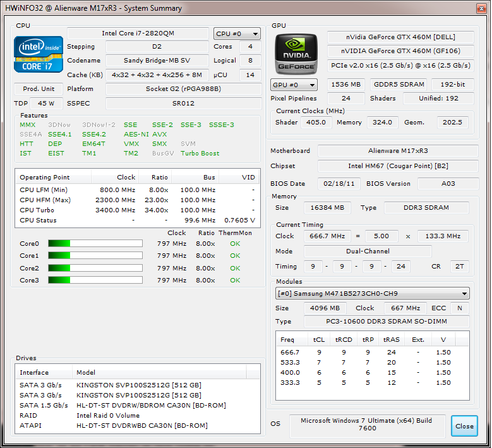The width and height of the screenshot is (492, 448).
Task: Click the 45 W TDP field
Action: (x=46, y=103)
